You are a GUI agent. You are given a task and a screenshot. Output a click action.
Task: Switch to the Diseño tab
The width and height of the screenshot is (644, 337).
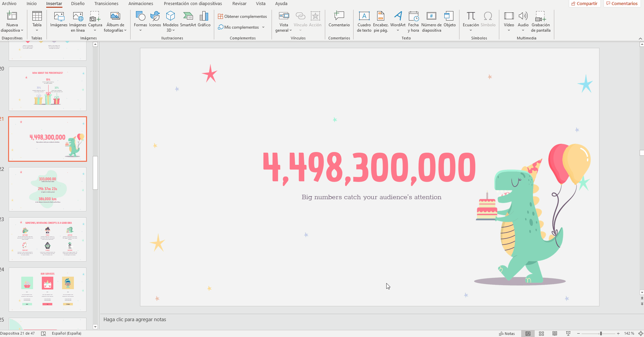(78, 3)
